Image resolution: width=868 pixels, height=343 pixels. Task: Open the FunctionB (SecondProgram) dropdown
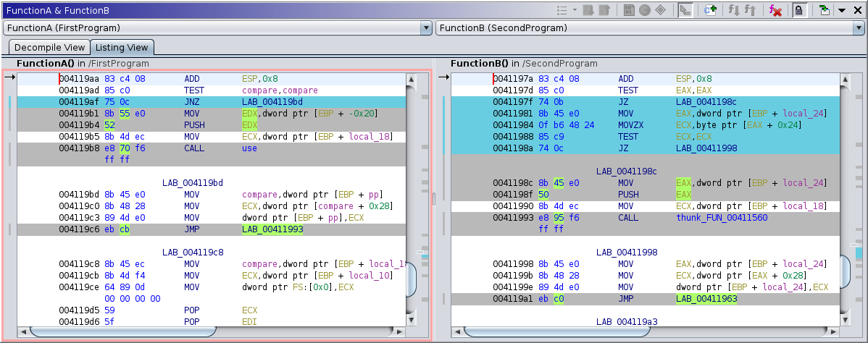click(x=859, y=28)
